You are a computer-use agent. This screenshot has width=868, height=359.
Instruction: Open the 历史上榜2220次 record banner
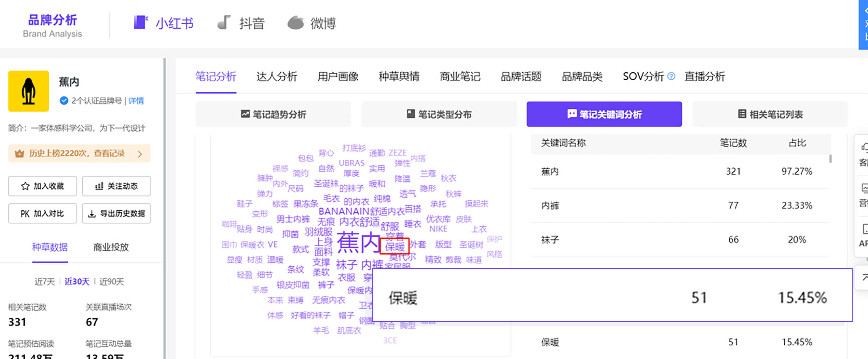click(x=79, y=153)
